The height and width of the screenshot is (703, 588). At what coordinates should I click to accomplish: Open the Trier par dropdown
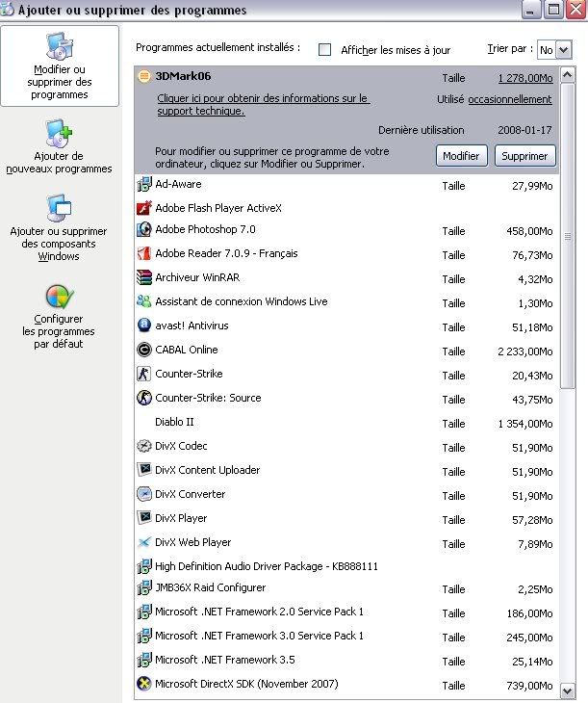click(563, 49)
